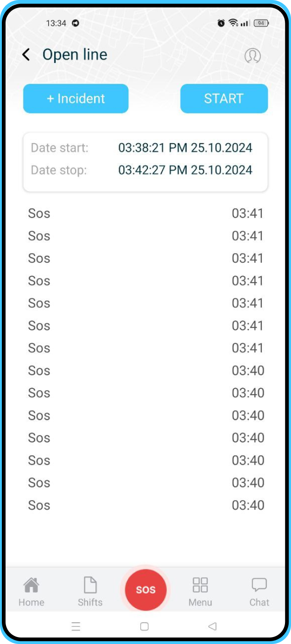
Task: Open the Chat bubble icon
Action: (x=259, y=585)
